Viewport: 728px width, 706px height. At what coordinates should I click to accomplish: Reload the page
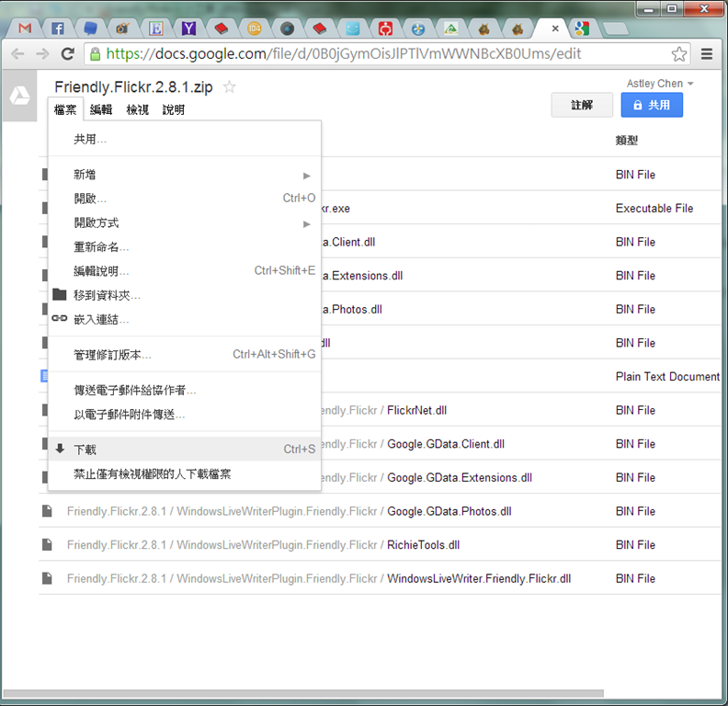[x=68, y=54]
